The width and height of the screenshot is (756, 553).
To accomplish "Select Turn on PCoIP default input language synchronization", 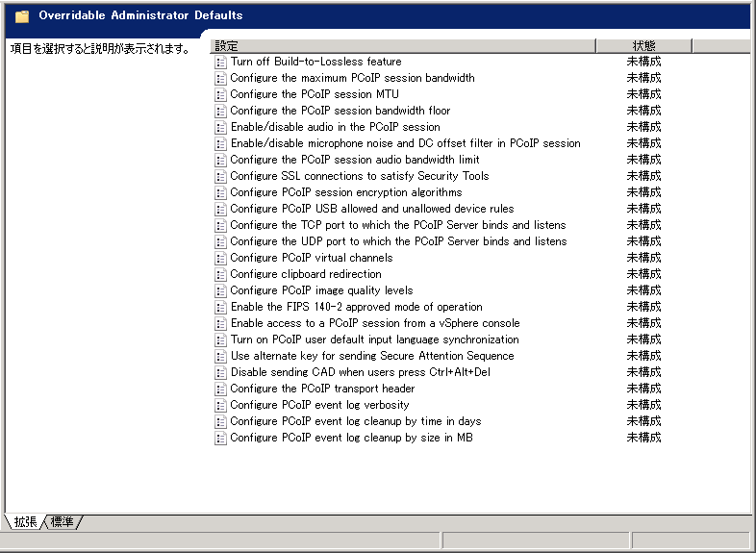I will (x=374, y=340).
